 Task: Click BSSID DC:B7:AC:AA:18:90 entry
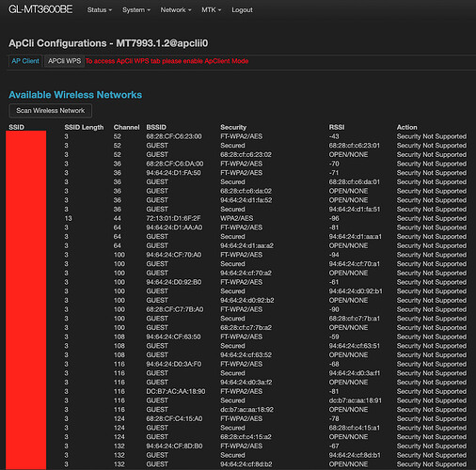click(176, 391)
